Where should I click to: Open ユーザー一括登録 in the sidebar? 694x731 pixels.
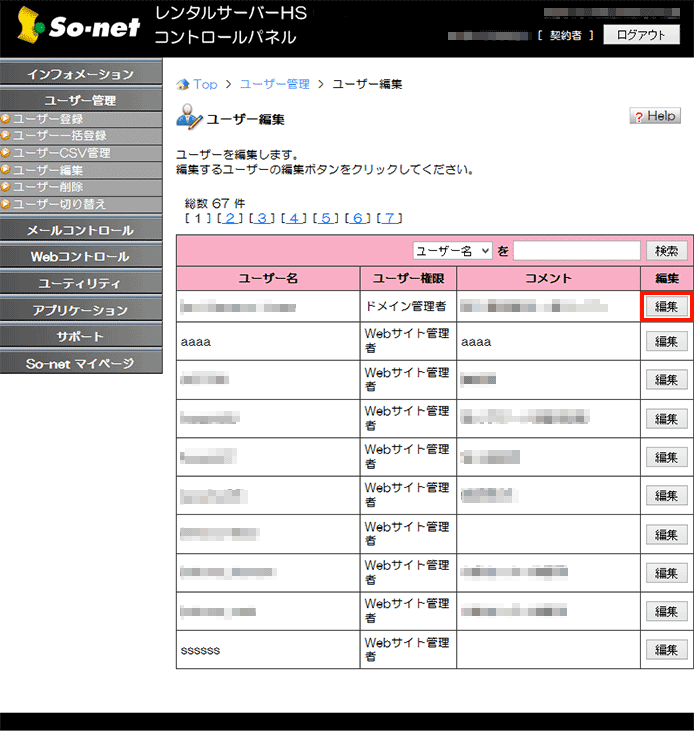pyautogui.click(x=59, y=136)
